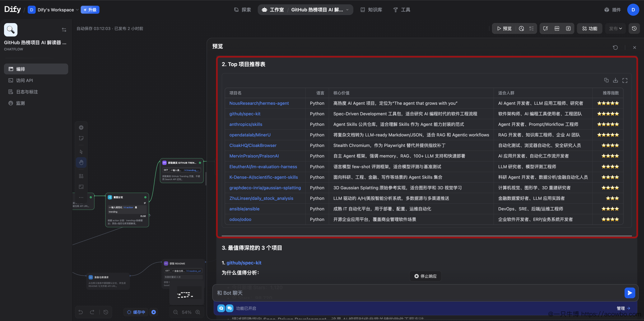Open the odoo/odoo link
This screenshot has width=644, height=321.
point(240,219)
